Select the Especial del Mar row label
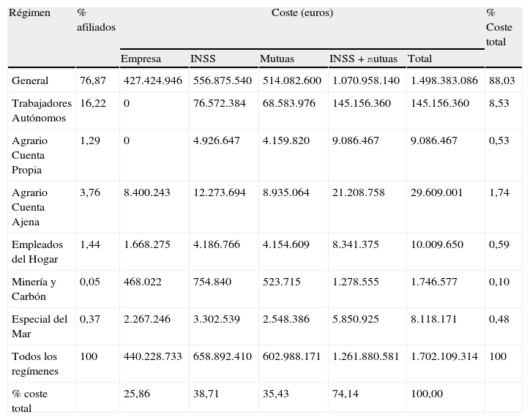 click(x=40, y=326)
